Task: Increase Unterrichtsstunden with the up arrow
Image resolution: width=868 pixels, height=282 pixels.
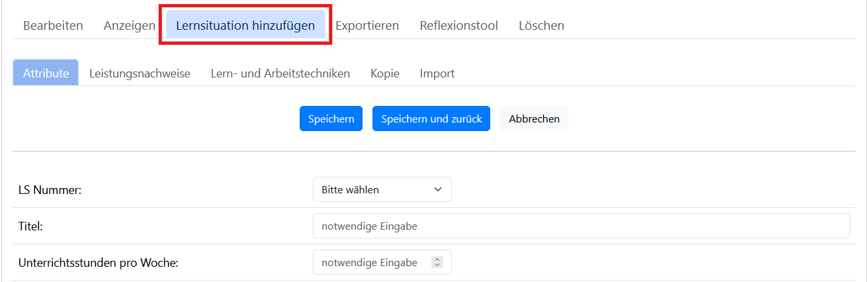Action: pos(437,259)
